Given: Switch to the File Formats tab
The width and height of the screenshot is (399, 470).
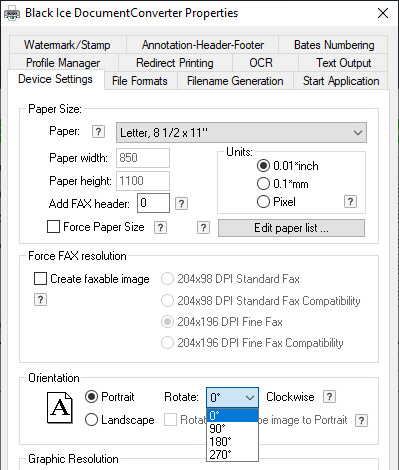Looking at the screenshot, I should 140,81.
